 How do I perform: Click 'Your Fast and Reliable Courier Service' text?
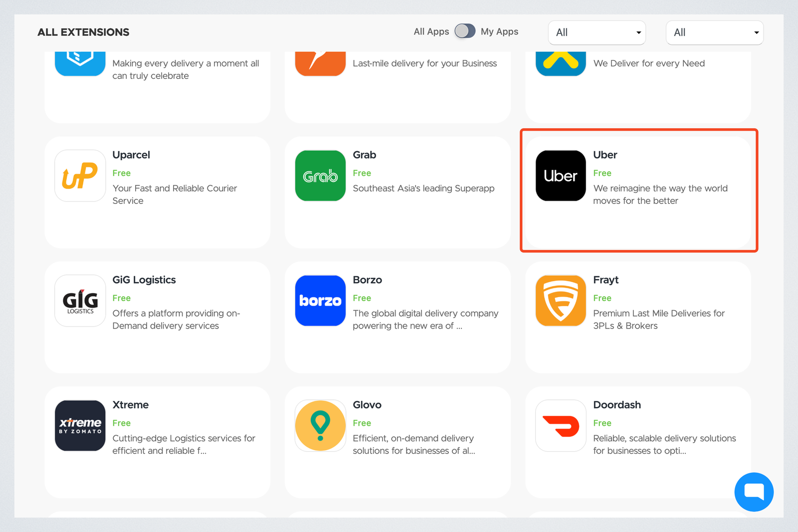tap(175, 194)
